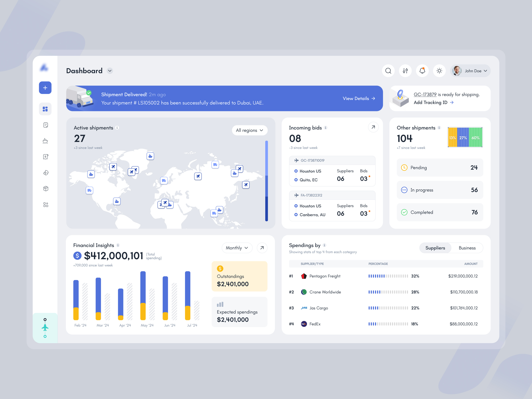
Task: Click the yellow 13% container segment
Action: click(x=452, y=137)
